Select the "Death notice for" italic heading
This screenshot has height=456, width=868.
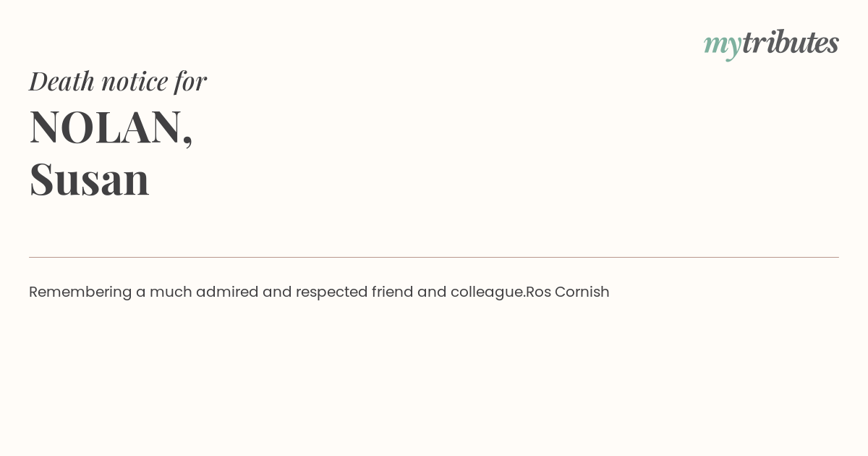pyautogui.click(x=118, y=81)
